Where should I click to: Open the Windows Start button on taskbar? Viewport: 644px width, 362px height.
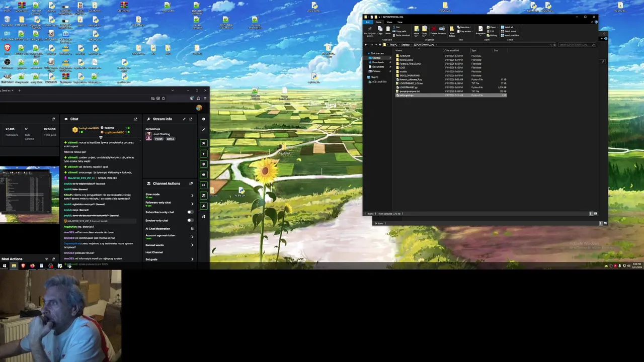click(4, 265)
